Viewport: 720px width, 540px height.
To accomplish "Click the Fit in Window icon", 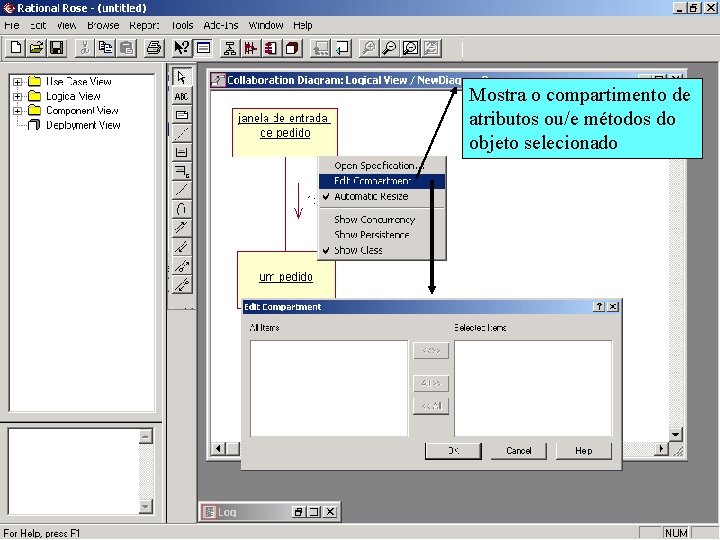I will (x=411, y=48).
